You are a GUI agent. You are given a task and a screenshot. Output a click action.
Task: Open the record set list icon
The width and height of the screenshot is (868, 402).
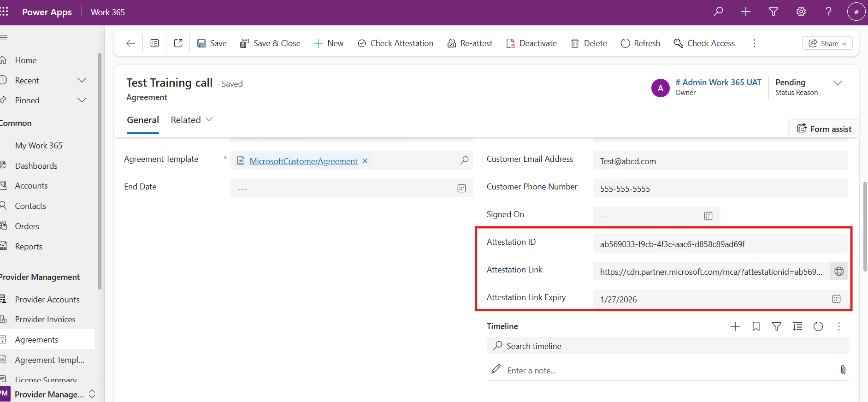[x=154, y=43]
